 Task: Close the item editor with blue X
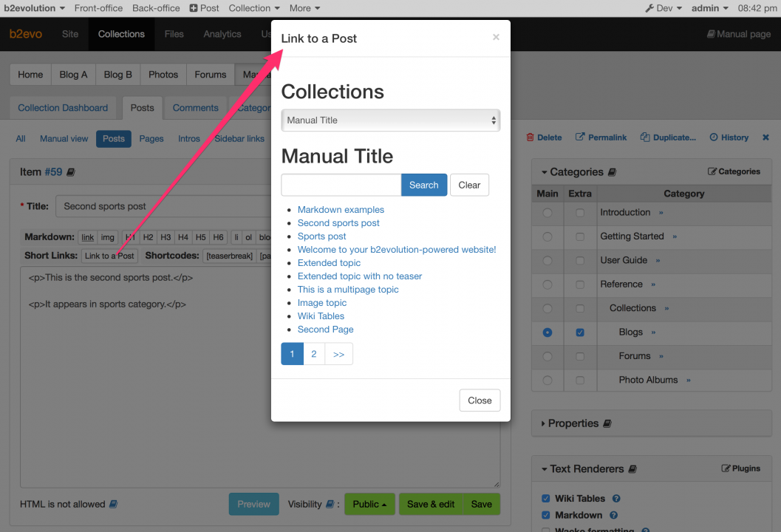765,137
